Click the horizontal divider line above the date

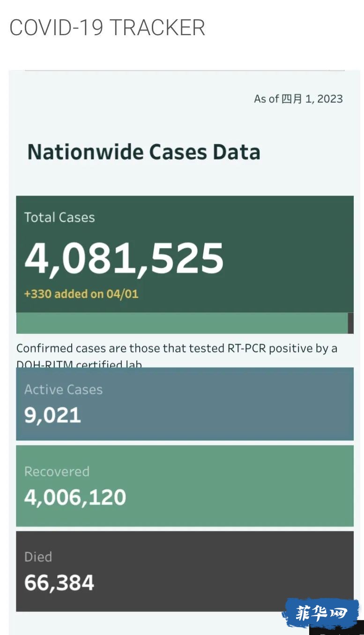pyautogui.click(x=185, y=71)
